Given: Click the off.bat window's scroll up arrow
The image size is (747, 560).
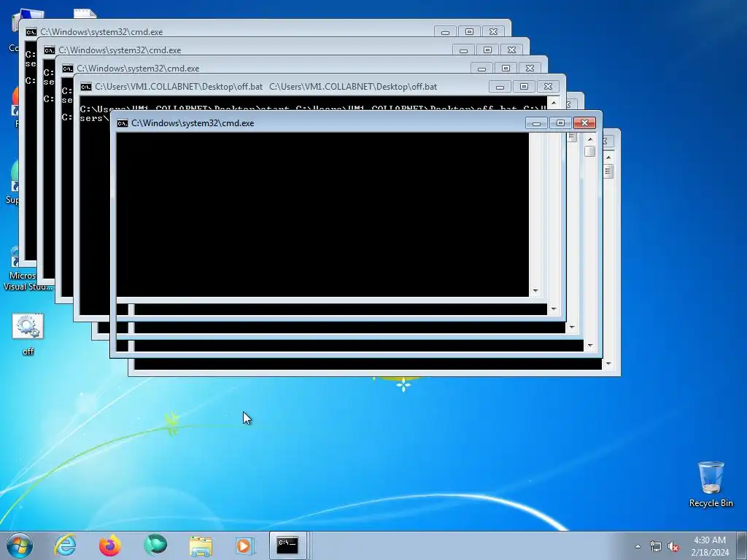Looking at the screenshot, I should click(x=553, y=102).
